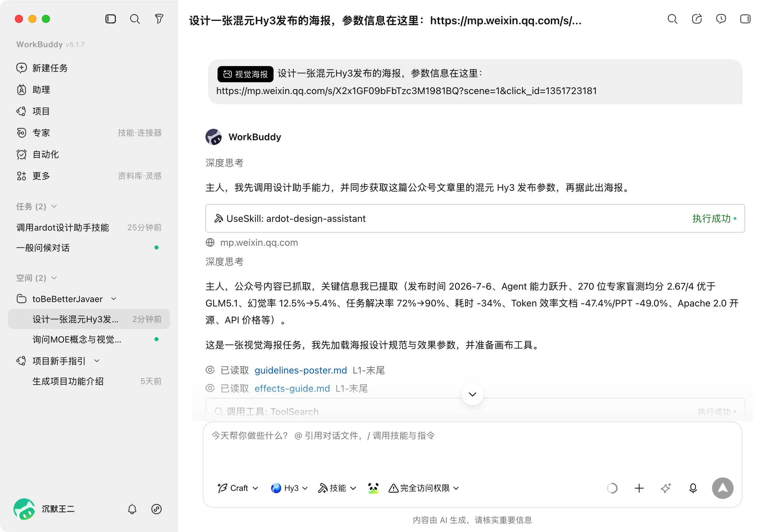The height and width of the screenshot is (532, 767).
Task: Click the link icon beside the bell
Action: [157, 509]
